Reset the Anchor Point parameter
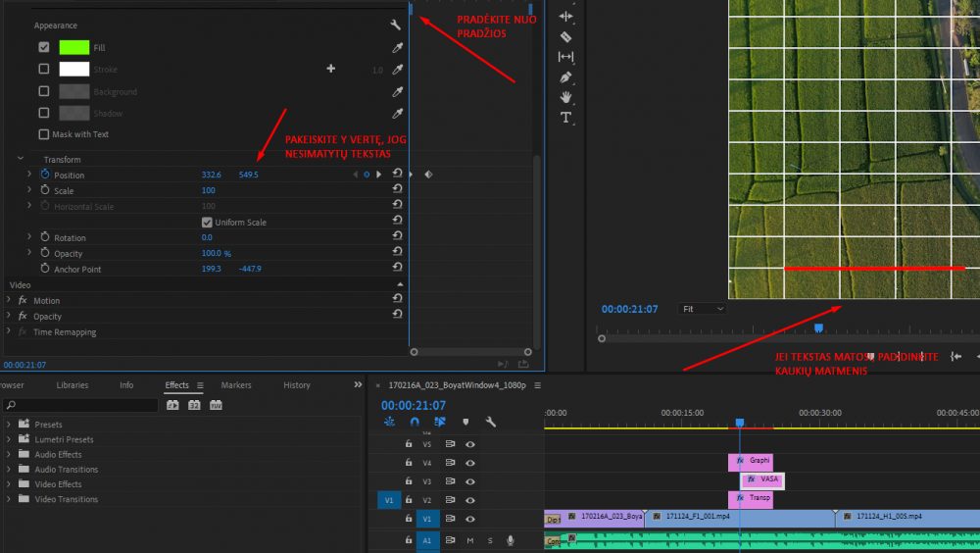Image resolution: width=980 pixels, height=553 pixels. tap(397, 269)
